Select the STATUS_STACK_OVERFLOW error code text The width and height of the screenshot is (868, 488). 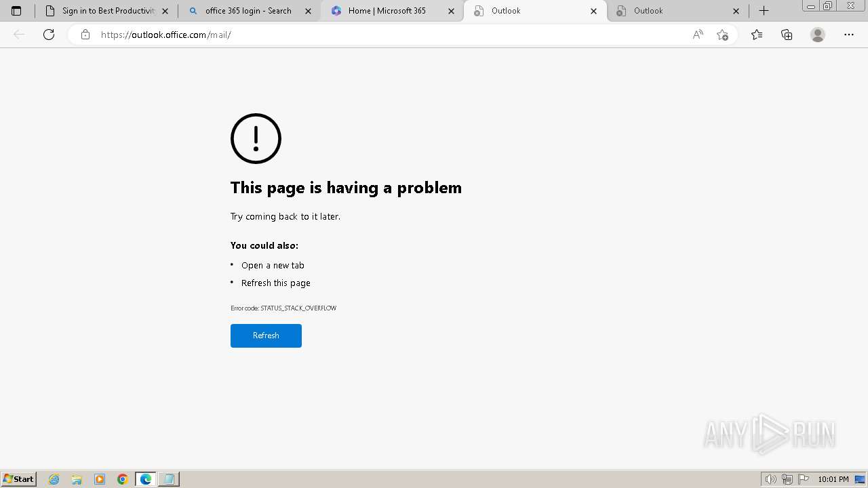coord(298,308)
